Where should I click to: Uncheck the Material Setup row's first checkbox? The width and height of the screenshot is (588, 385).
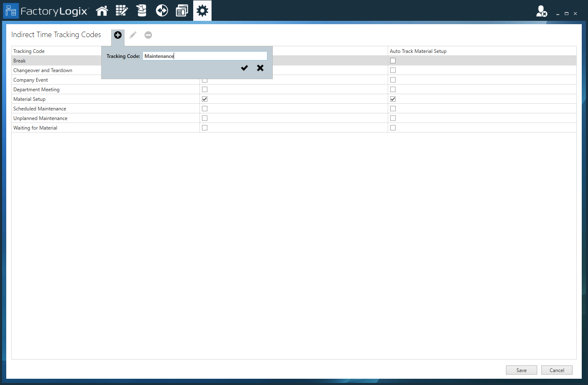[204, 99]
